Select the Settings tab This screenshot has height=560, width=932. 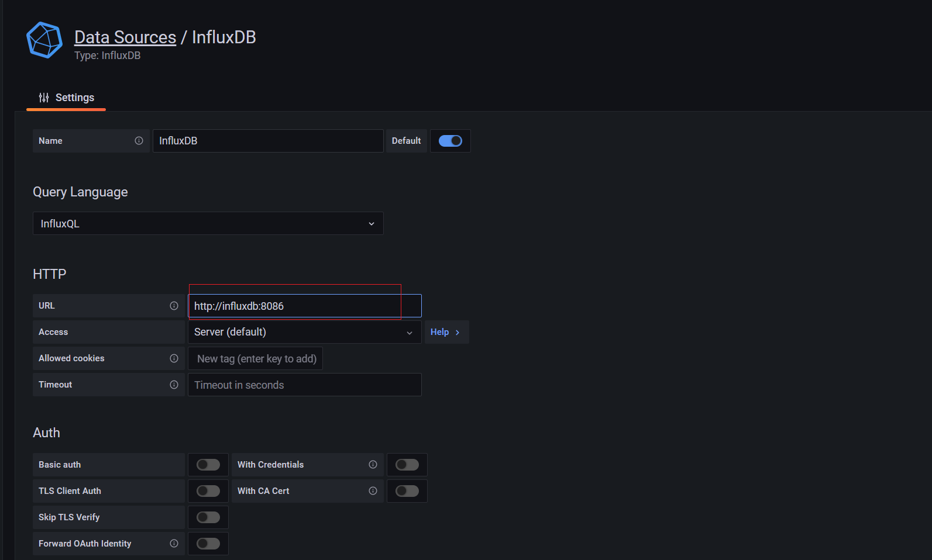click(x=66, y=98)
